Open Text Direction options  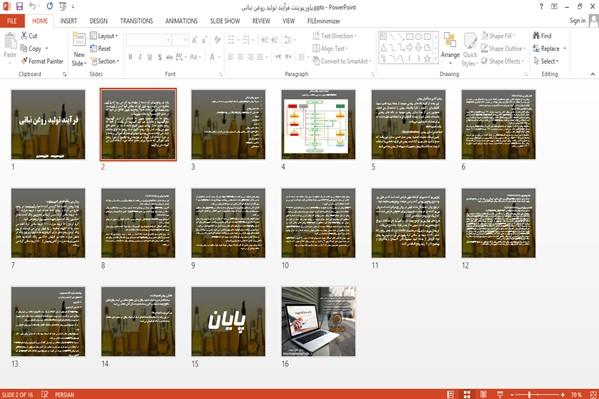(335, 36)
